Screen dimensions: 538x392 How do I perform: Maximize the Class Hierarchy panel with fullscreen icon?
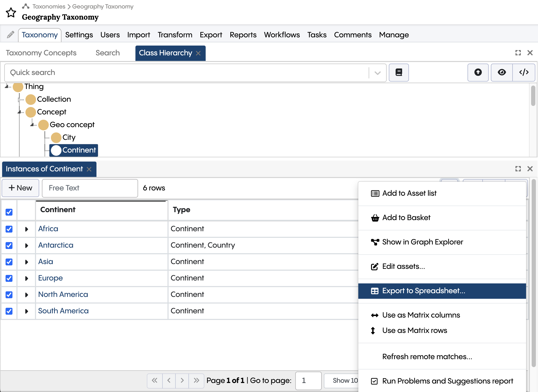518,53
